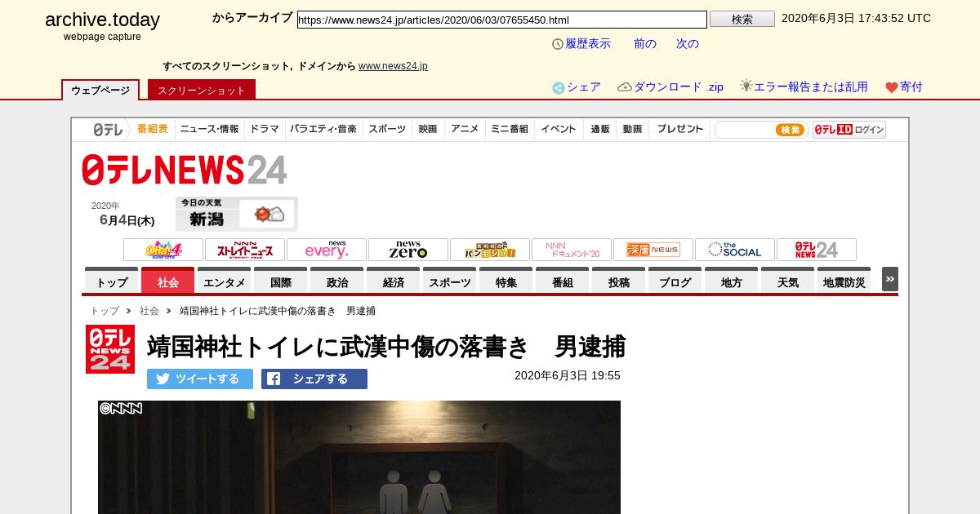980x514 pixels.
Task: Click the news every. program logo
Action: tap(327, 250)
